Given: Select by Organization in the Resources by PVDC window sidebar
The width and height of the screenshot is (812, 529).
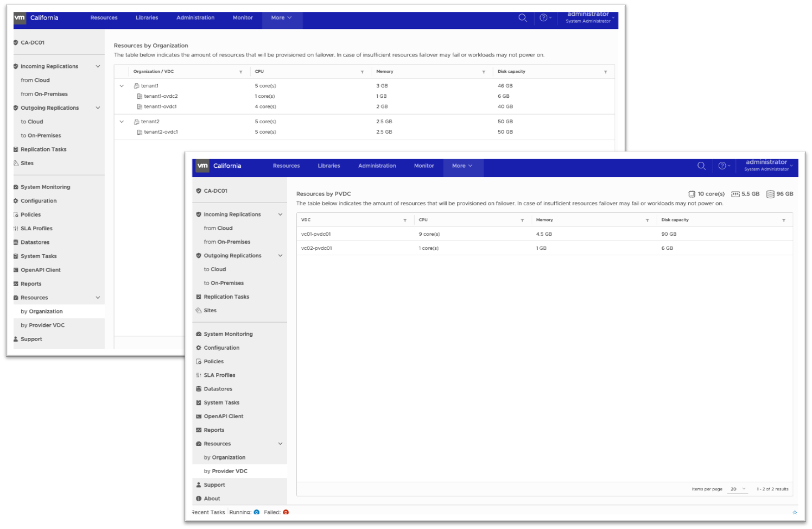Looking at the screenshot, I should (225, 457).
